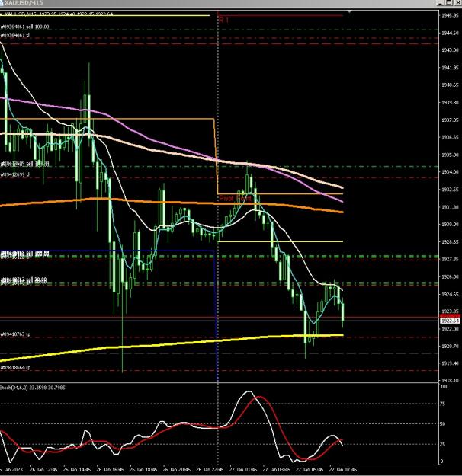Click price axis value 1918.10
462x476 pixels.
[450, 380]
